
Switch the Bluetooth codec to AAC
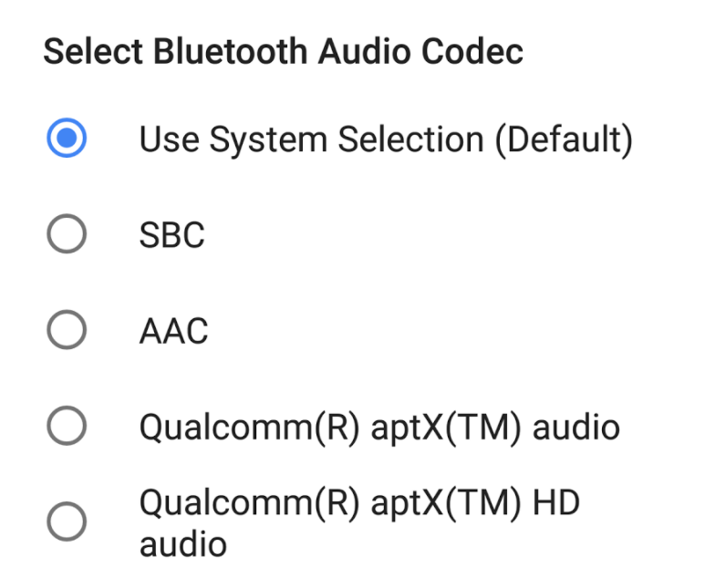(x=67, y=331)
